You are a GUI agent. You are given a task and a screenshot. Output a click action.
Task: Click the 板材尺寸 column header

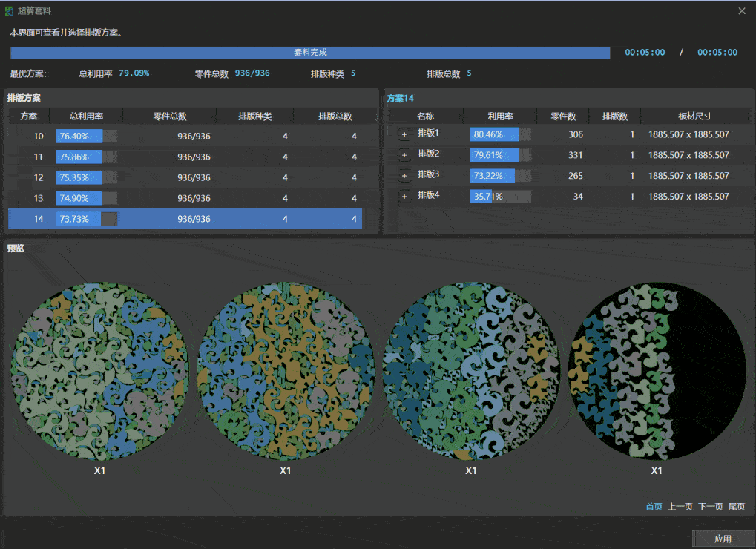pos(694,116)
